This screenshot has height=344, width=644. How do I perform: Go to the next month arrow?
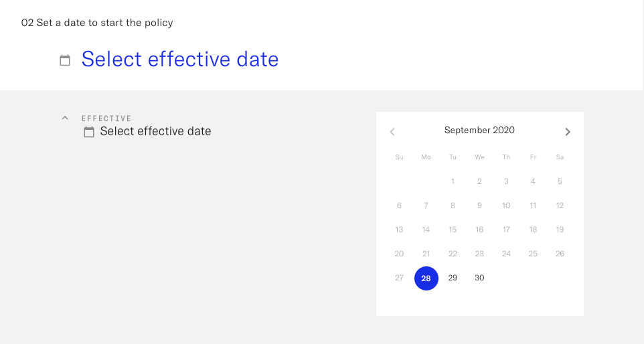click(568, 132)
